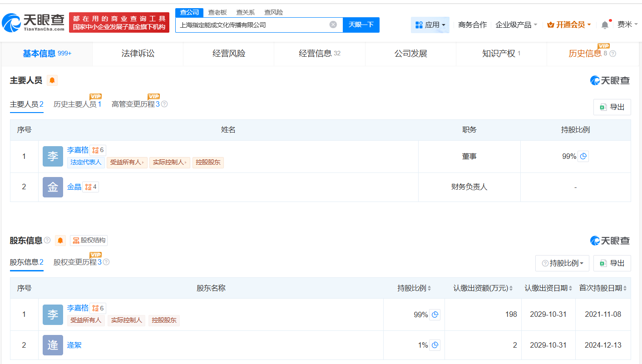Open the notification bell in the top bar
The width and height of the screenshot is (642, 364).
(x=604, y=25)
